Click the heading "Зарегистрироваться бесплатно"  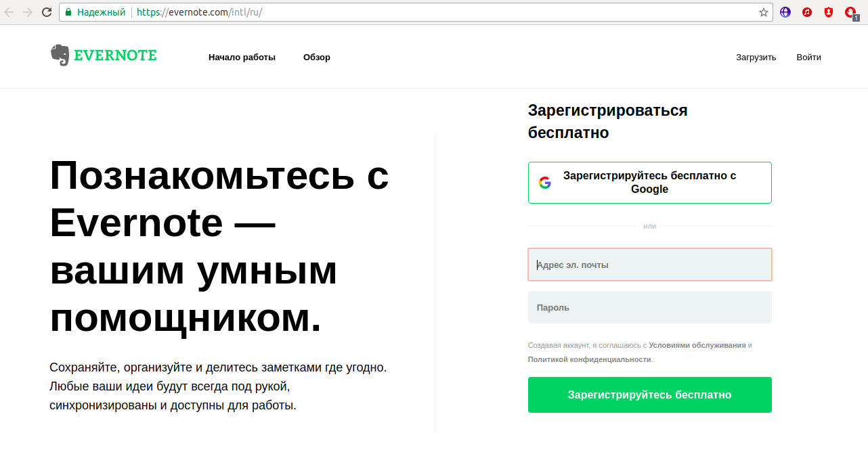608,122
